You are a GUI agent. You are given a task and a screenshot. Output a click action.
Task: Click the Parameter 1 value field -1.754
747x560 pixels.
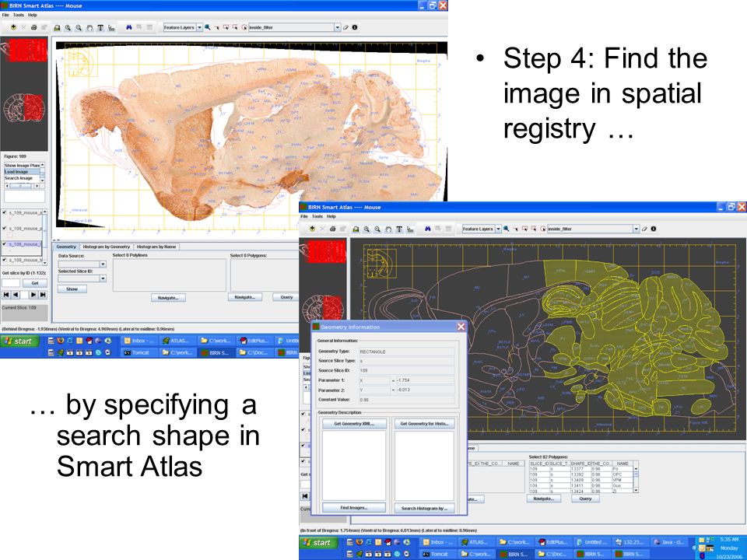(426, 380)
